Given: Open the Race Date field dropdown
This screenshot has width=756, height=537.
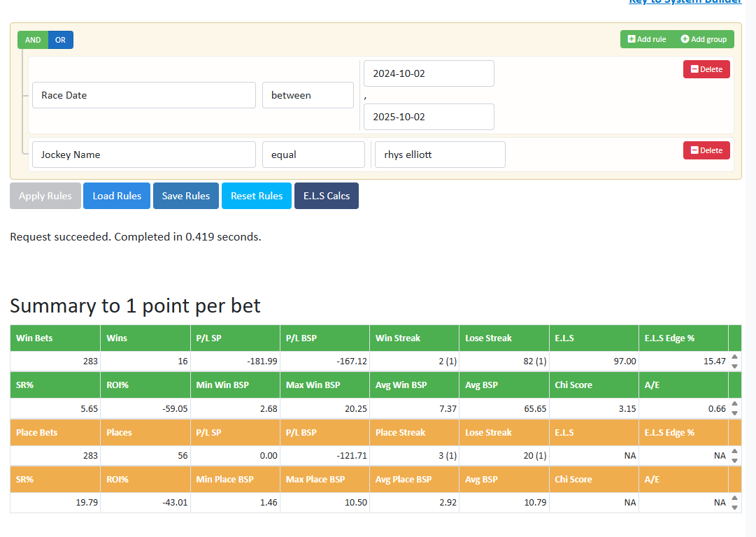Looking at the screenshot, I should point(143,95).
